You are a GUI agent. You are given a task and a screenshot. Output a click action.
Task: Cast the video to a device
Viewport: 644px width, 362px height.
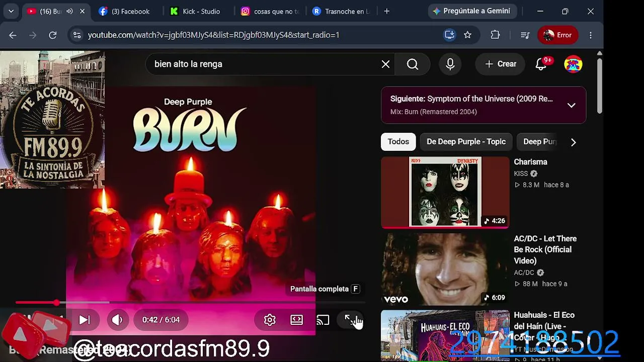click(x=323, y=320)
